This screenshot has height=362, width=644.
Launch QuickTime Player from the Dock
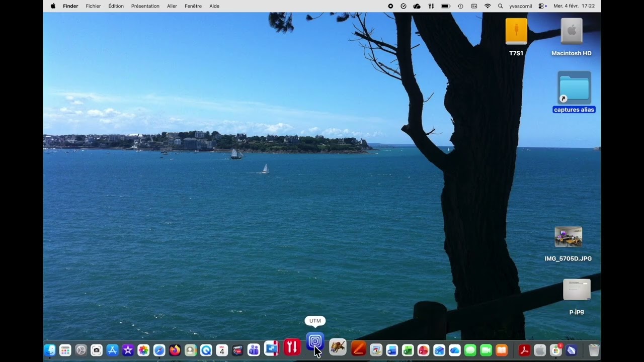tap(206, 350)
